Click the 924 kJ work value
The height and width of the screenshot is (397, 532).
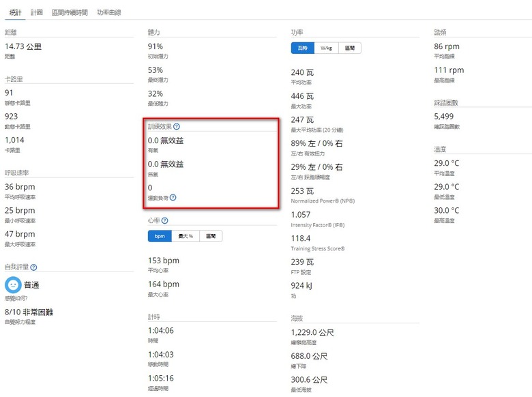pos(301,286)
